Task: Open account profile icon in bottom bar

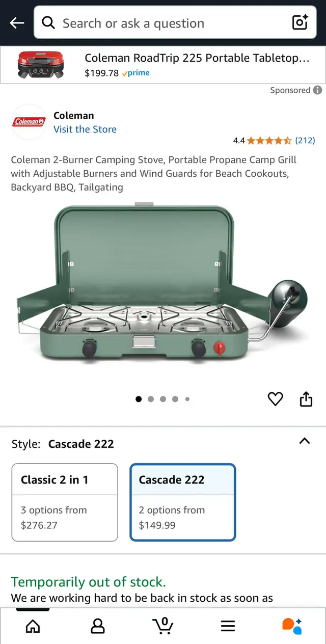Action: (98, 626)
